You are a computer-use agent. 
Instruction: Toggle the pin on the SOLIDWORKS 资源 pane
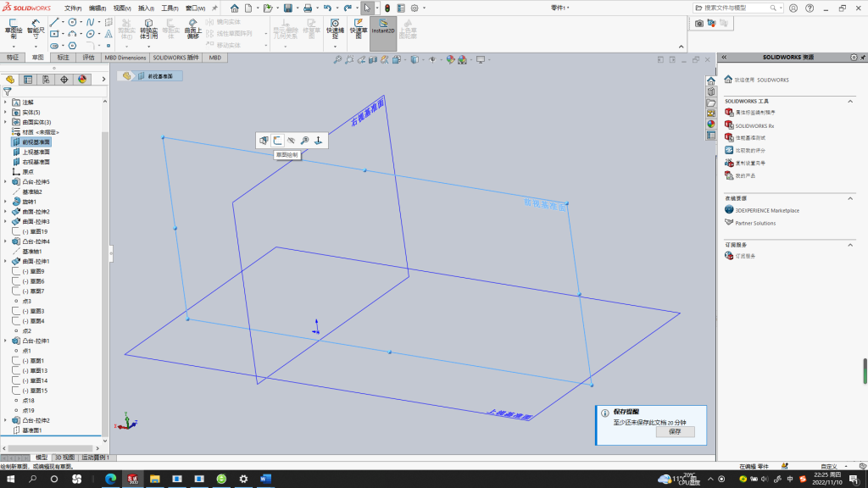[x=863, y=58]
